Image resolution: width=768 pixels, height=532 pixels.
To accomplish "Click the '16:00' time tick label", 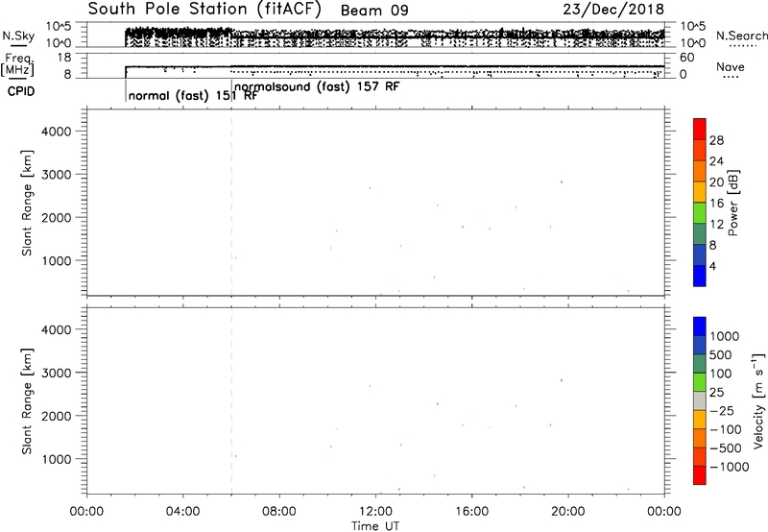I will (x=471, y=512).
